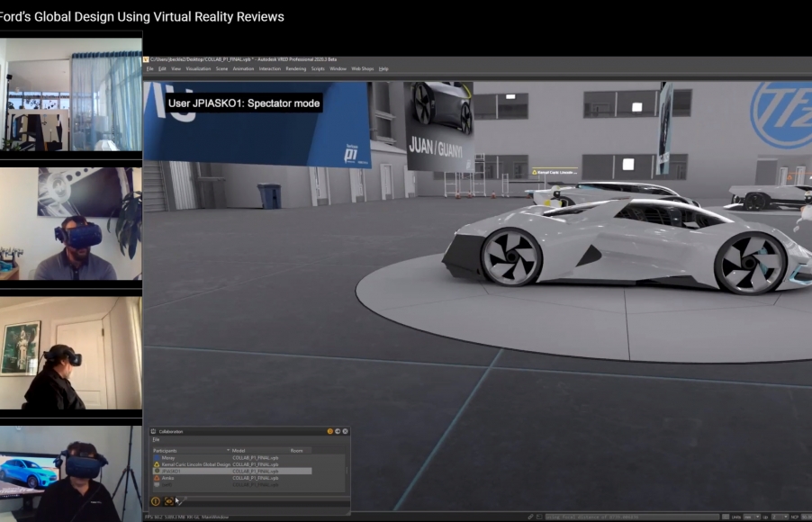
Task: Open the Collaboration panel File menu
Action: [156, 440]
